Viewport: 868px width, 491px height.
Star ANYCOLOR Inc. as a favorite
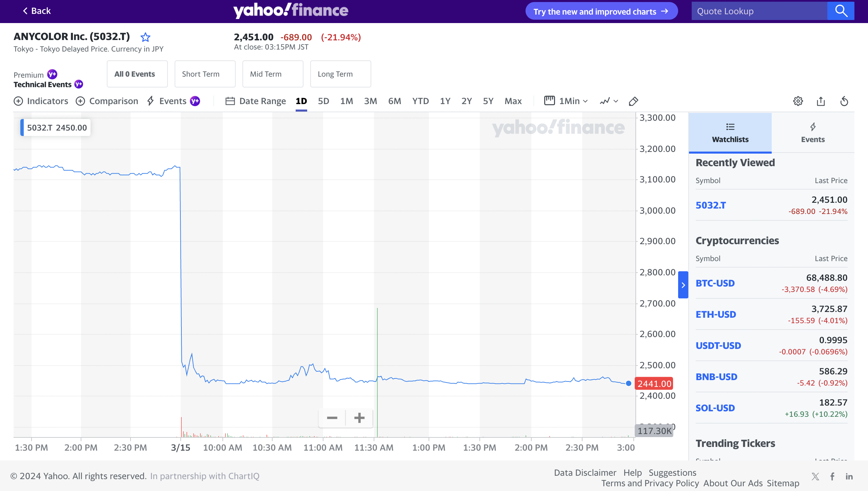pos(145,37)
